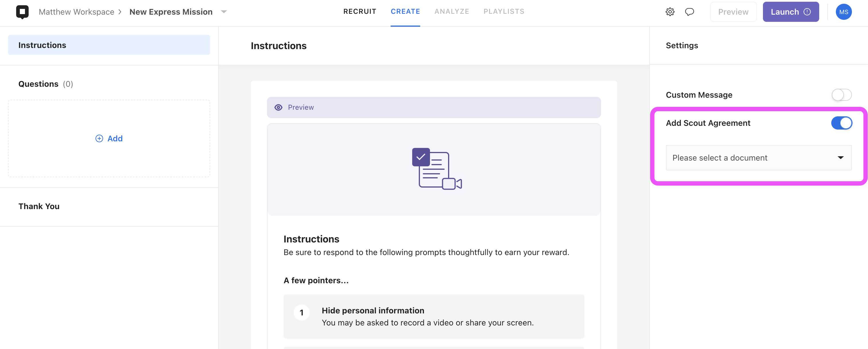The image size is (868, 349).
Task: Click the step number 1 circle
Action: click(301, 313)
